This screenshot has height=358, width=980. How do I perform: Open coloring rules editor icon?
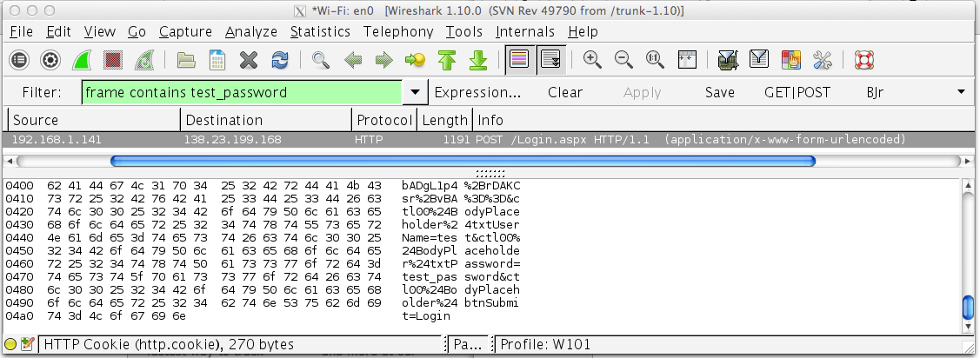pos(790,60)
